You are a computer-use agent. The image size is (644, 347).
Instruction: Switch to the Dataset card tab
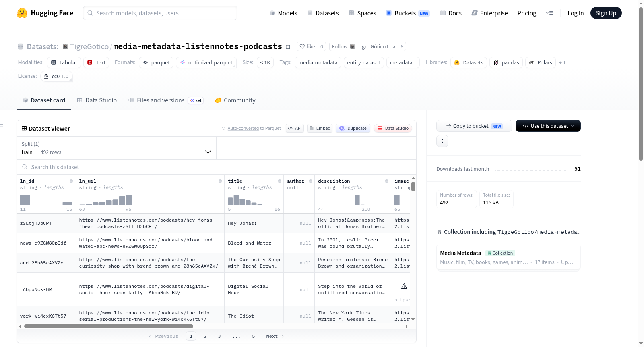43,100
